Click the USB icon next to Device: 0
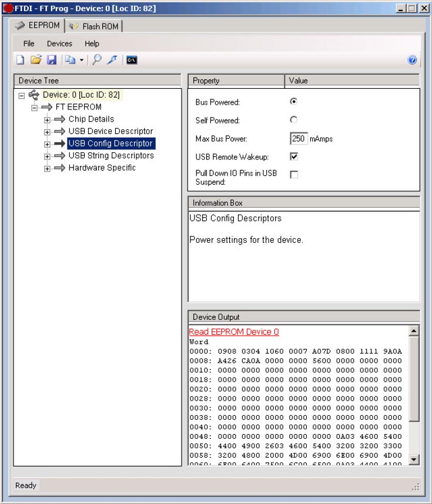432x504 pixels. 34,95
